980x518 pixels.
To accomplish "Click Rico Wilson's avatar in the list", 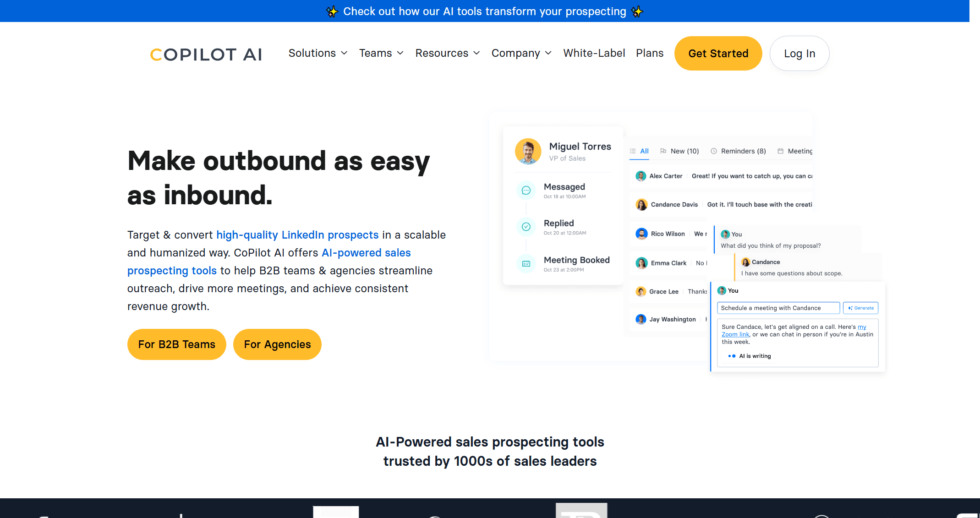I will point(641,234).
